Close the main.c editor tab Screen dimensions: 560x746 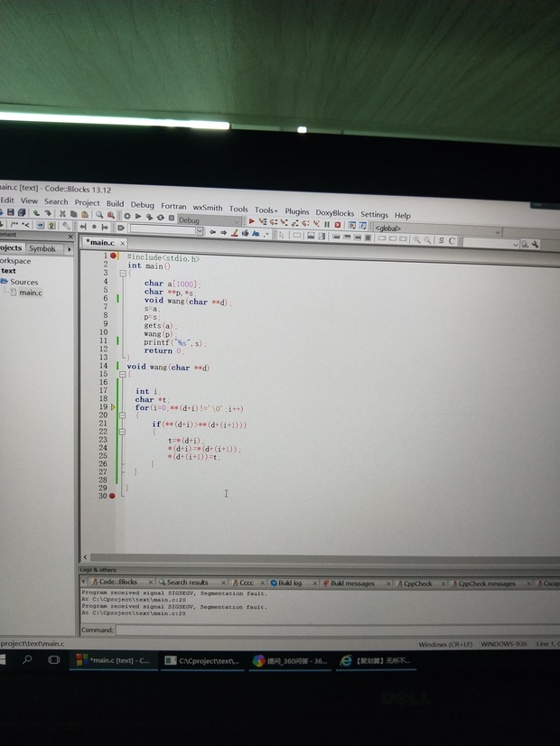coord(123,243)
